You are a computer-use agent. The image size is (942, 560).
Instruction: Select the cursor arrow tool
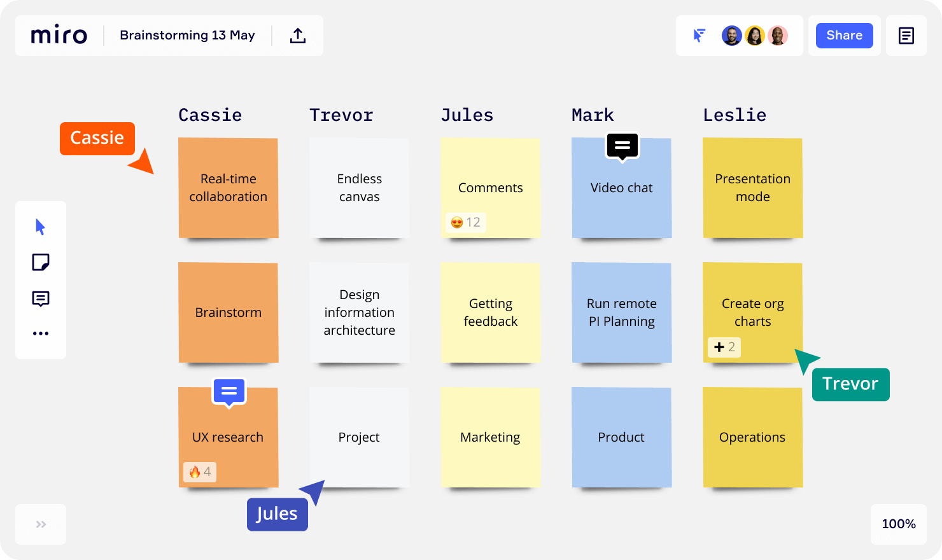point(41,227)
